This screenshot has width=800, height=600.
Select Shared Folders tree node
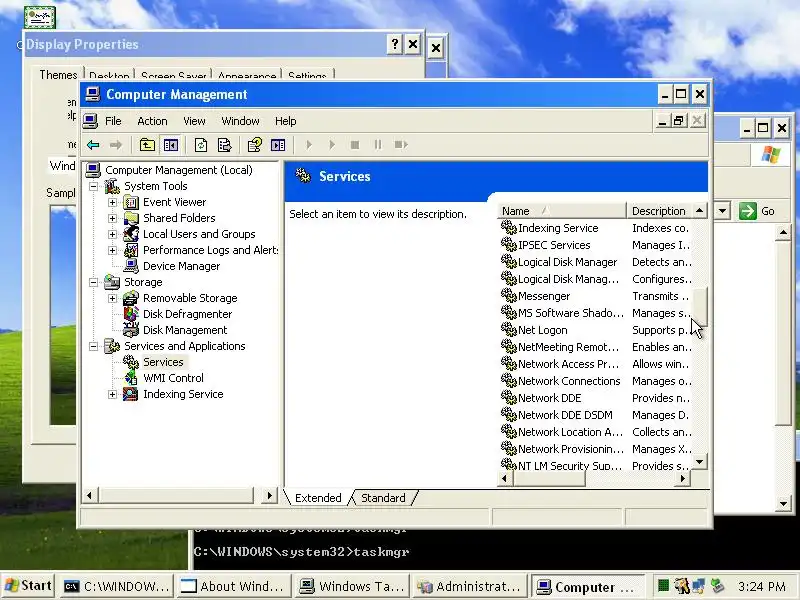[179, 218]
